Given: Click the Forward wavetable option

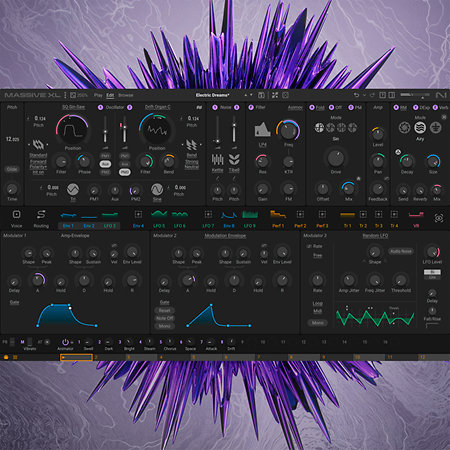Looking at the screenshot, I should click(x=38, y=161).
